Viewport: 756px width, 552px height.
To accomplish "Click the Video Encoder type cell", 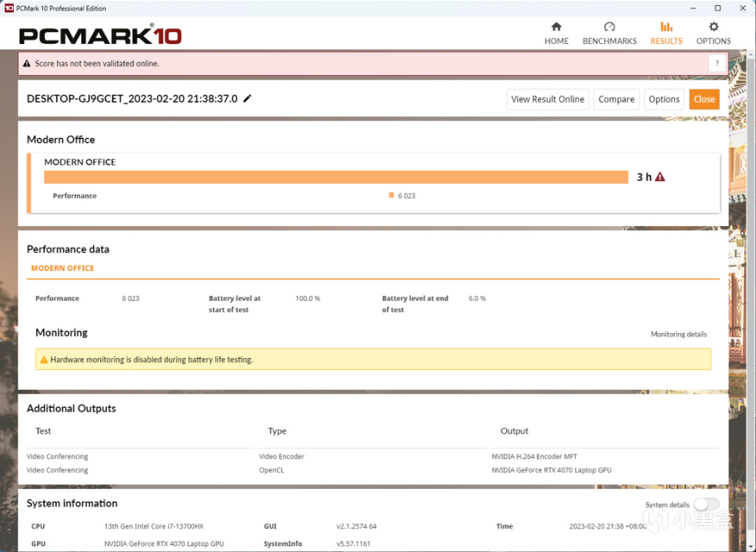I will pyautogui.click(x=281, y=457).
